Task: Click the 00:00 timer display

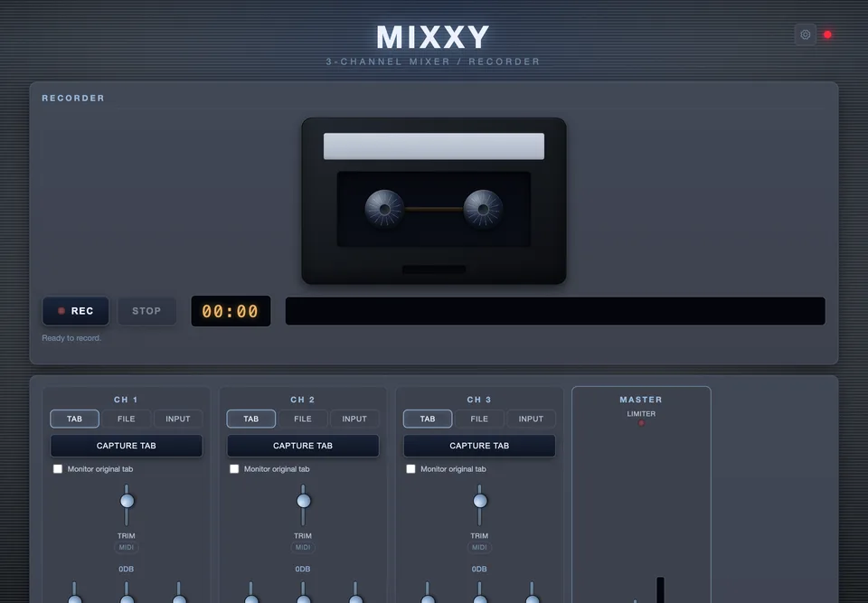Action: click(231, 311)
